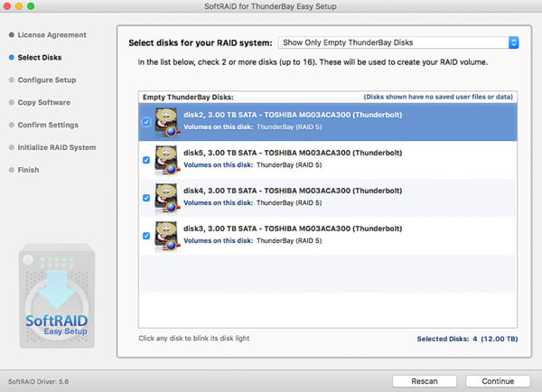Click the disk5 hard drive icon
Viewport: 542px width, 392px height.
tap(167, 160)
